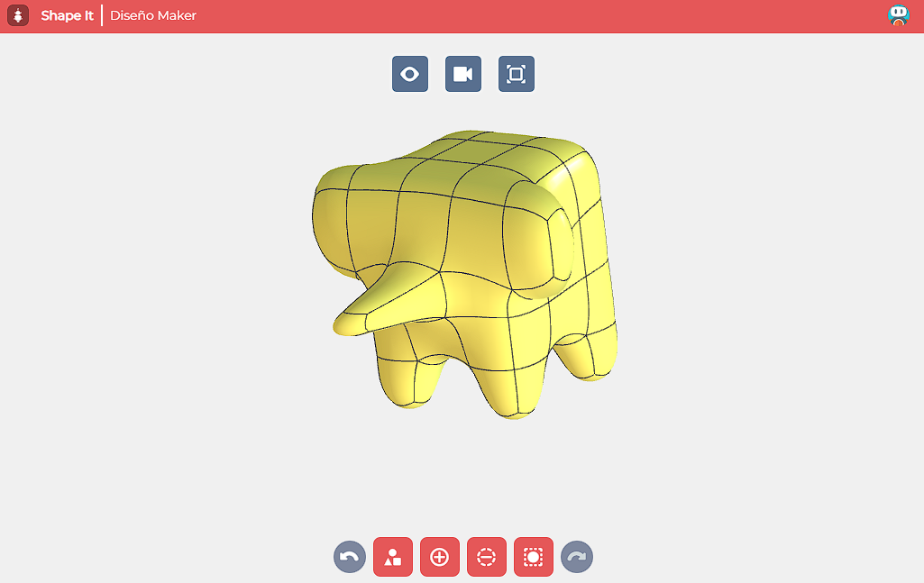The width and height of the screenshot is (924, 583).
Task: Select the tip of the elephant's trunk
Action: coord(348,323)
